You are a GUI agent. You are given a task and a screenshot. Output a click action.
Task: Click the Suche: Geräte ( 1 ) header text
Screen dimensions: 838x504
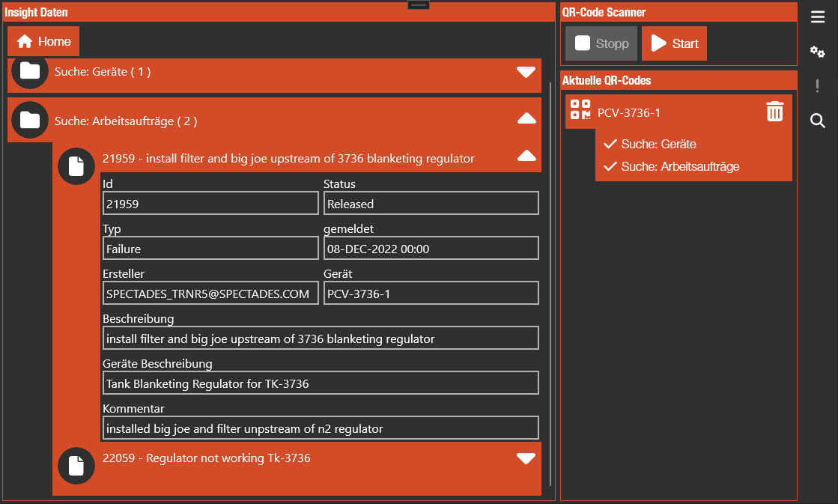pyautogui.click(x=103, y=72)
